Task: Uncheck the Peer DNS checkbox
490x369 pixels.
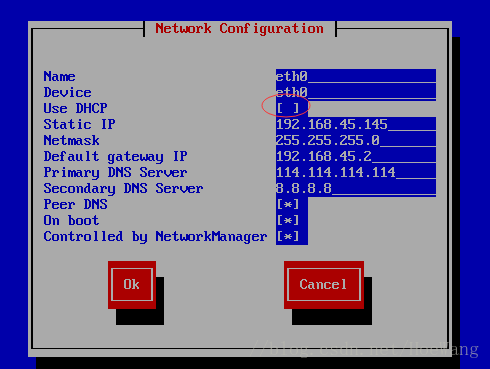Action: click(x=288, y=204)
